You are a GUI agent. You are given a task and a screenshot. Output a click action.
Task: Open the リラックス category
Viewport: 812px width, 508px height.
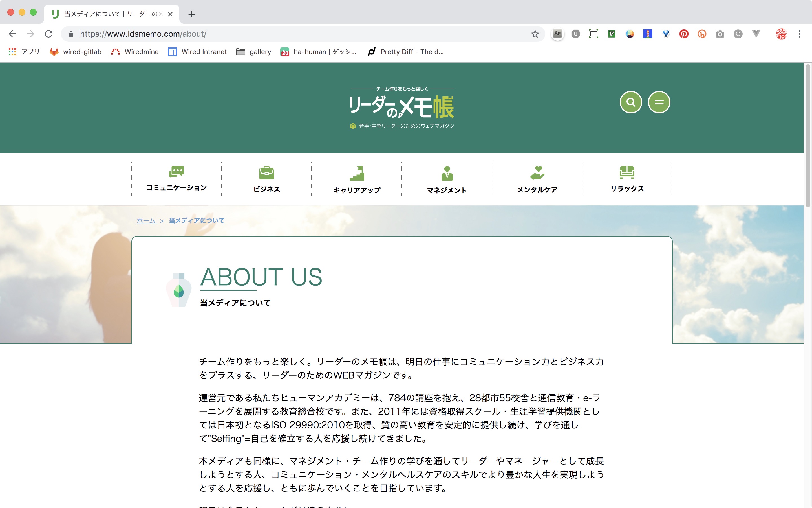pos(627,179)
